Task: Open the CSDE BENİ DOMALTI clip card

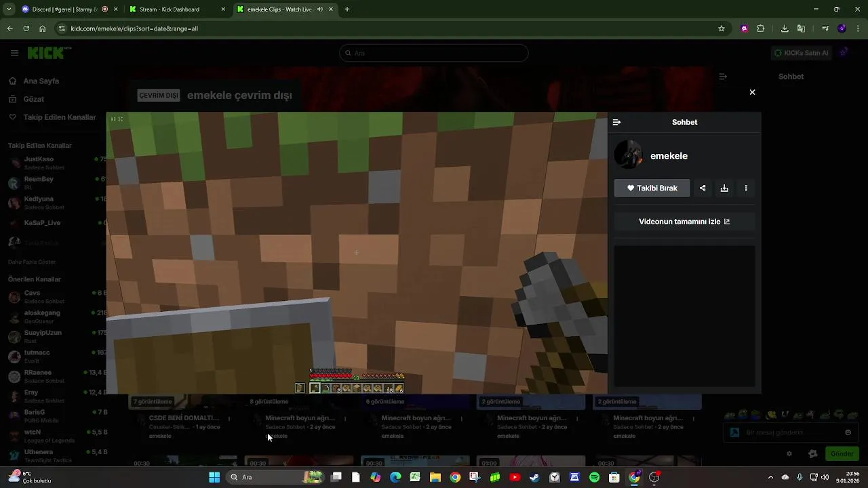Action: 183,418
